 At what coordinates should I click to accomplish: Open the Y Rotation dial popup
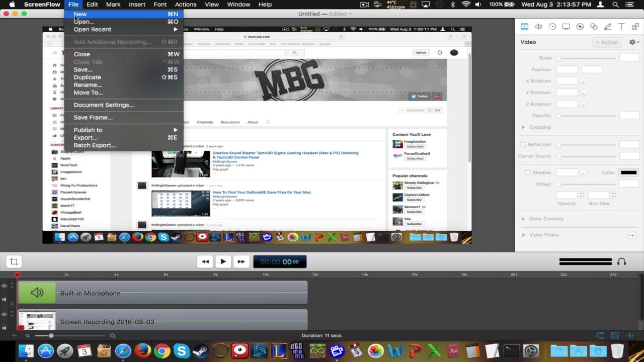pyautogui.click(x=584, y=93)
